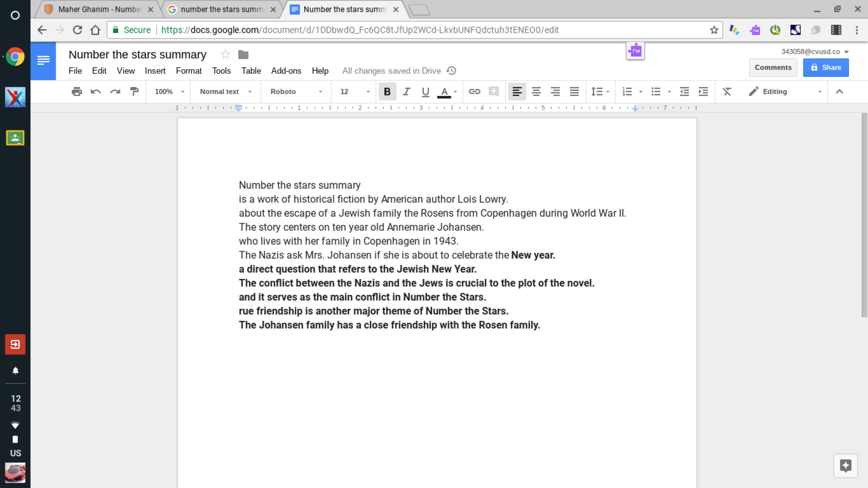Toggle bold formatting button
Screen dimensions: 868x488
tap(387, 92)
